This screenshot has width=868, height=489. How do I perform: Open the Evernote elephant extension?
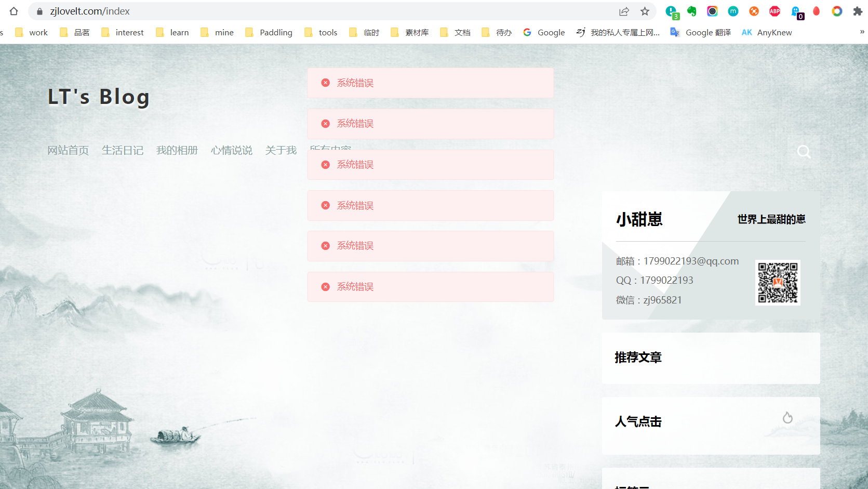pos(691,11)
